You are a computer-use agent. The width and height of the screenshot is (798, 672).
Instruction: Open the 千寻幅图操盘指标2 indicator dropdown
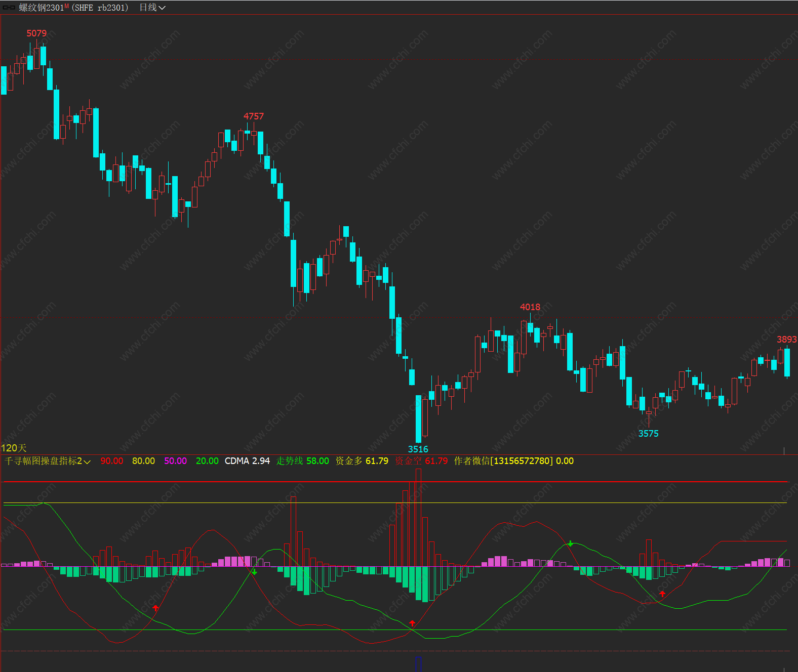48,461
